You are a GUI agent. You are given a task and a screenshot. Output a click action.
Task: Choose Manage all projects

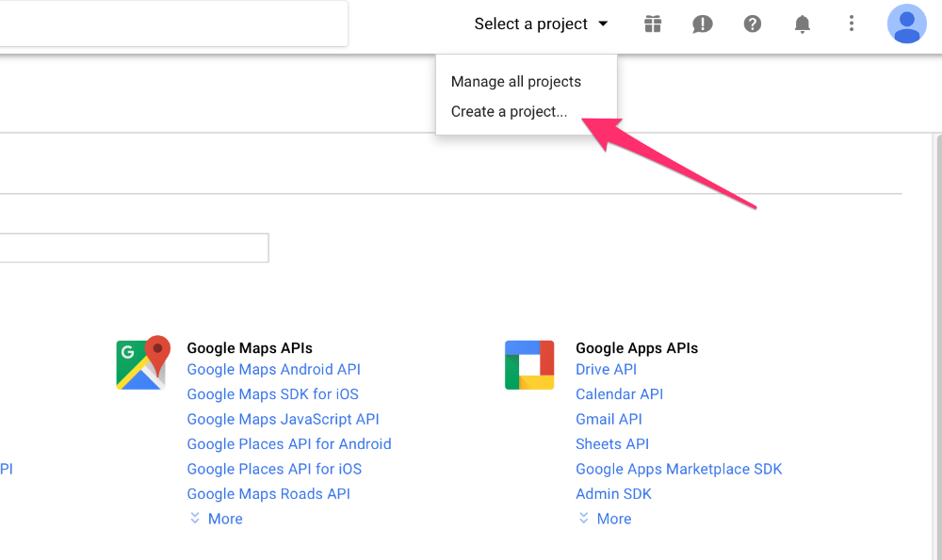click(x=516, y=82)
